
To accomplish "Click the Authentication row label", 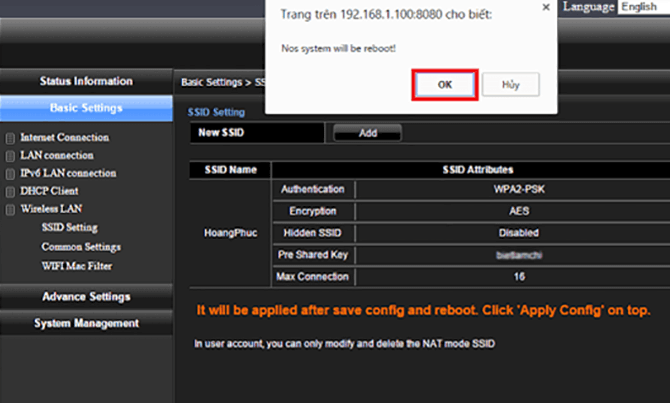I will point(313,189).
